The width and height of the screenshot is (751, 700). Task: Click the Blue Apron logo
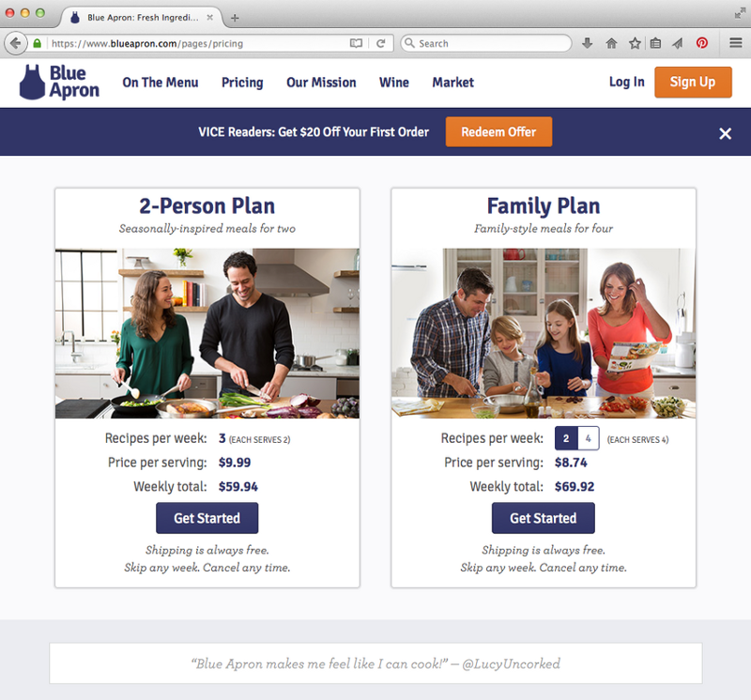pos(59,82)
